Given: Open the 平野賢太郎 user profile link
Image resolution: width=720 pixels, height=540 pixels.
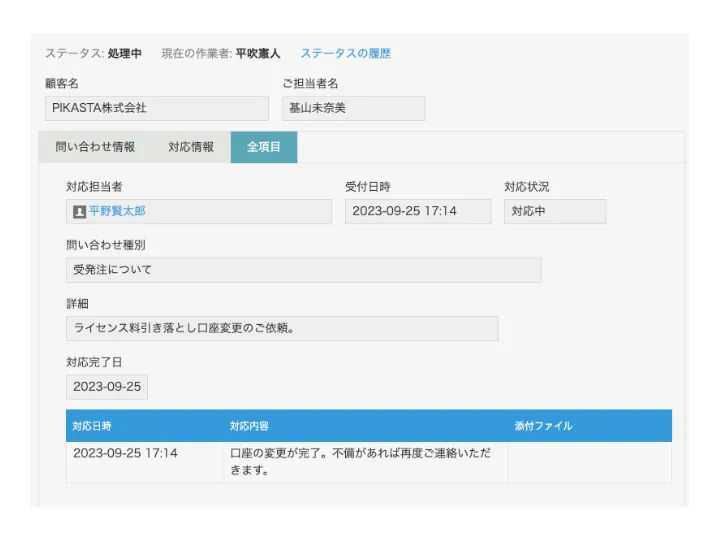Looking at the screenshot, I should (117, 212).
